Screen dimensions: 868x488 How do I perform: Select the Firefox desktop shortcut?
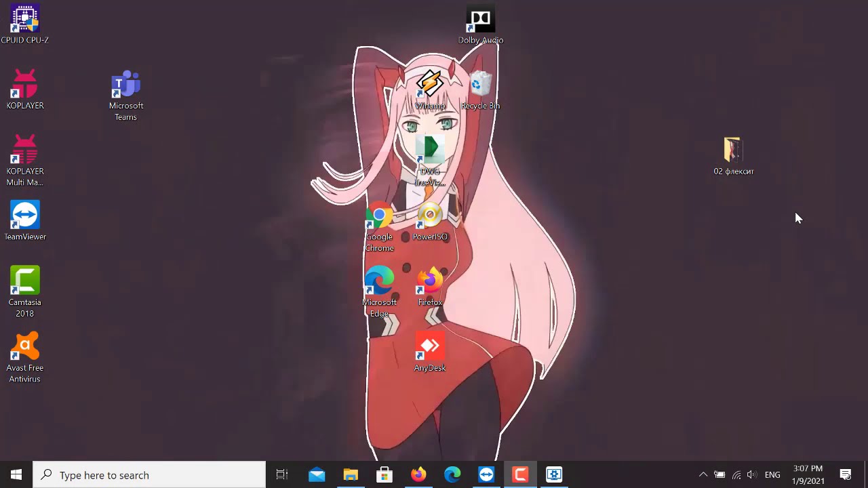pos(430,287)
